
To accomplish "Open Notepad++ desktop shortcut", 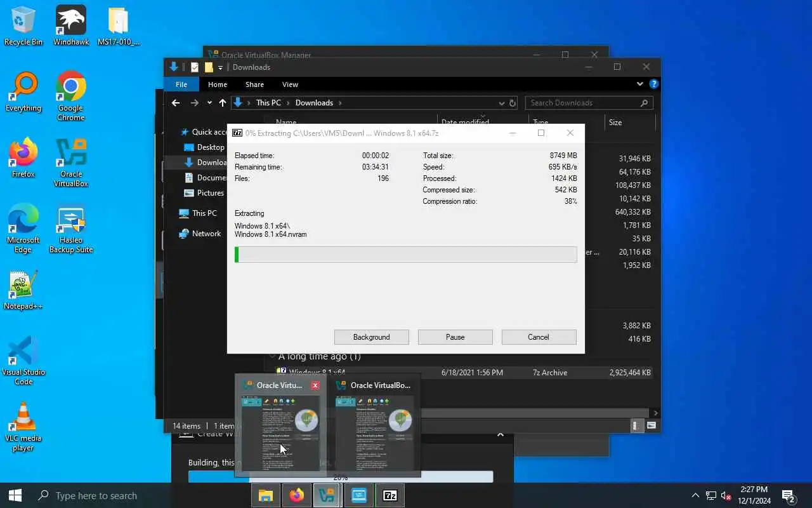I will 23,291.
